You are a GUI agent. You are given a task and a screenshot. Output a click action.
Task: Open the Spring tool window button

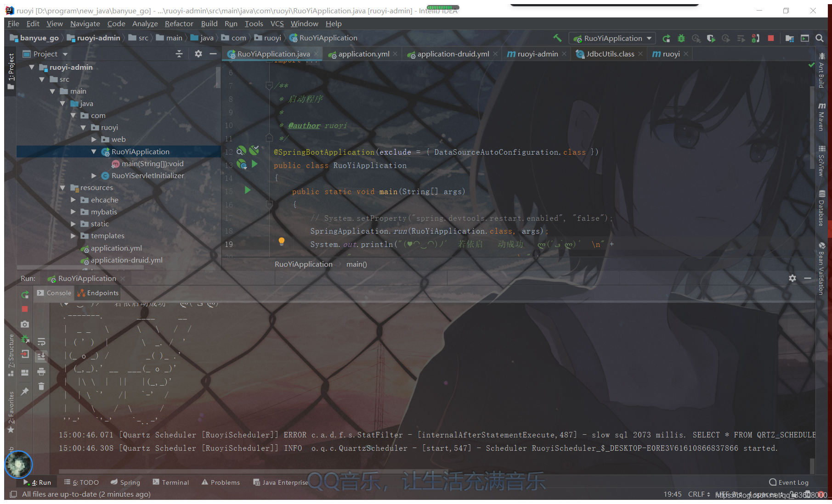click(125, 482)
